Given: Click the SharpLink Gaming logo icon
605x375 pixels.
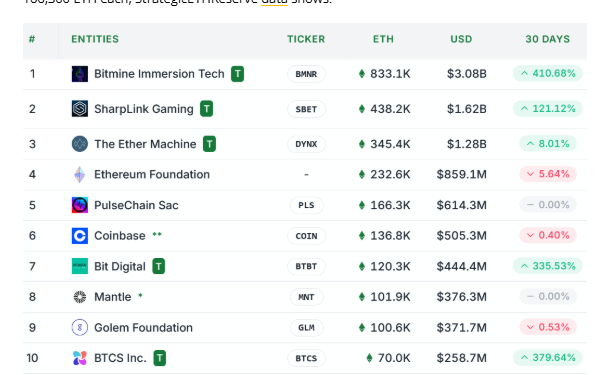Looking at the screenshot, I should tap(80, 109).
